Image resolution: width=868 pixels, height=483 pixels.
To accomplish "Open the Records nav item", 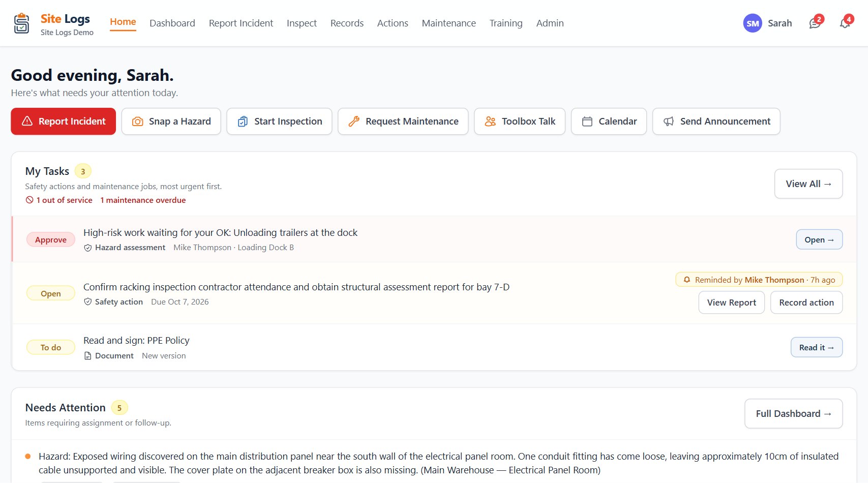I will click(347, 23).
